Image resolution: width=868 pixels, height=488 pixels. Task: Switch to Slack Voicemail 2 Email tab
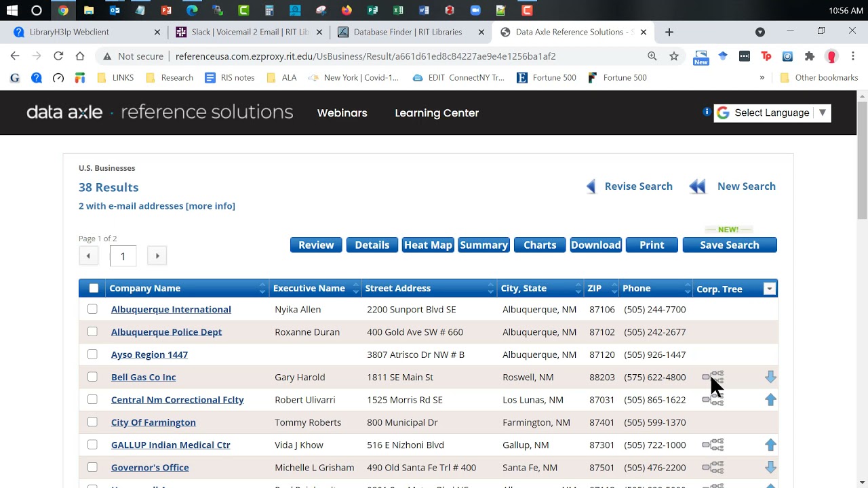pos(249,32)
